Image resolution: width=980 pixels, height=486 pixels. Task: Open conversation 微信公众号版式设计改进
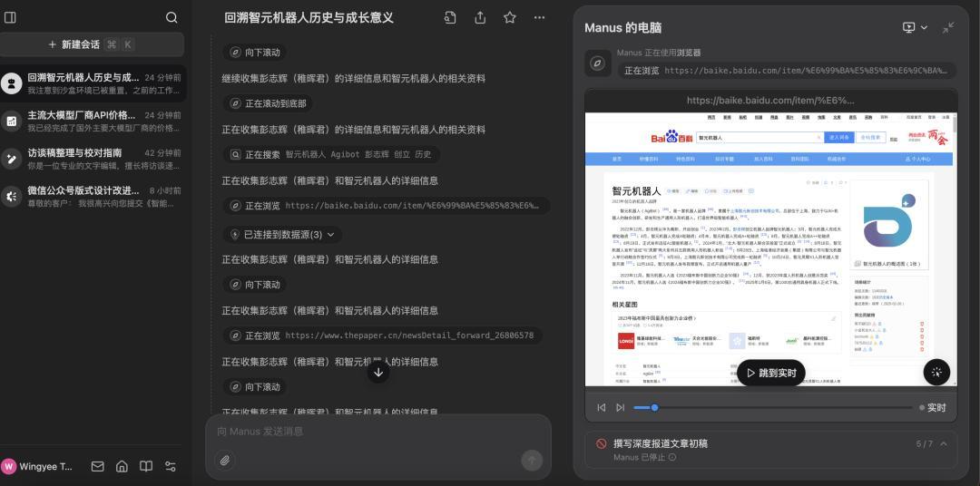click(x=93, y=196)
